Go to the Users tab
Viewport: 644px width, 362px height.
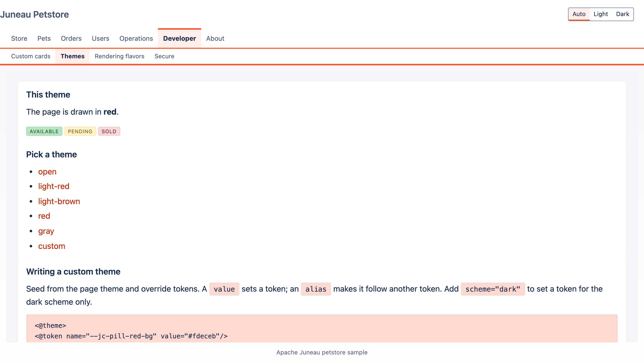(100, 38)
